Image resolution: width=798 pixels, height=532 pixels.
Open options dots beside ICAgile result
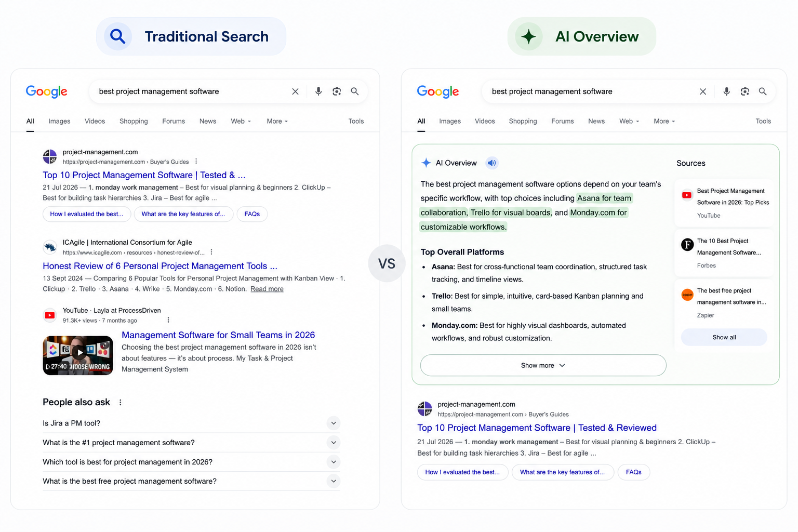click(x=211, y=252)
